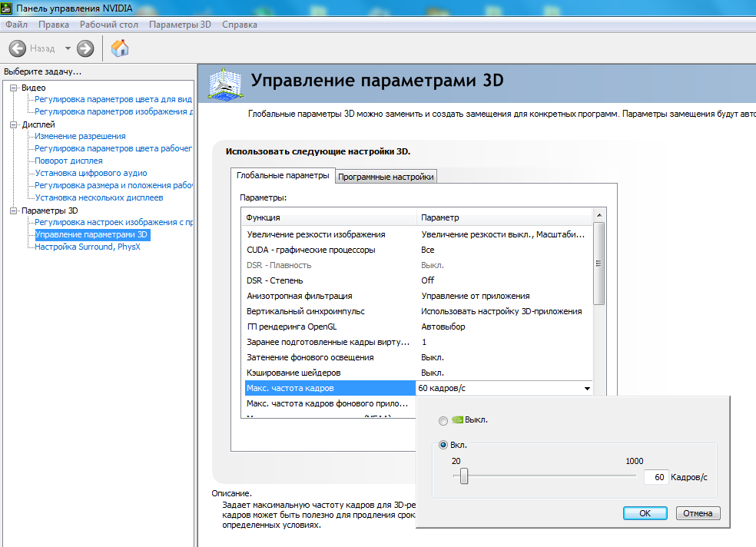756x547 pixels.
Task: Click the Функция column header
Action: click(330, 217)
